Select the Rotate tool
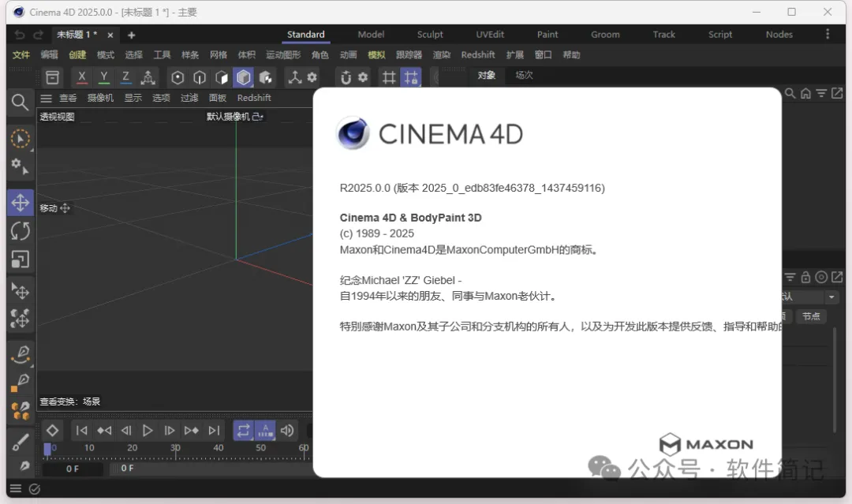Viewport: 852px width, 504px height. [21, 230]
